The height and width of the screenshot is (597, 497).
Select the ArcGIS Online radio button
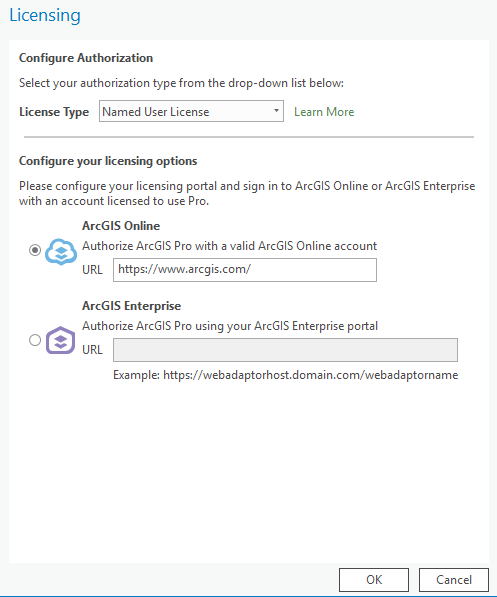(x=35, y=250)
